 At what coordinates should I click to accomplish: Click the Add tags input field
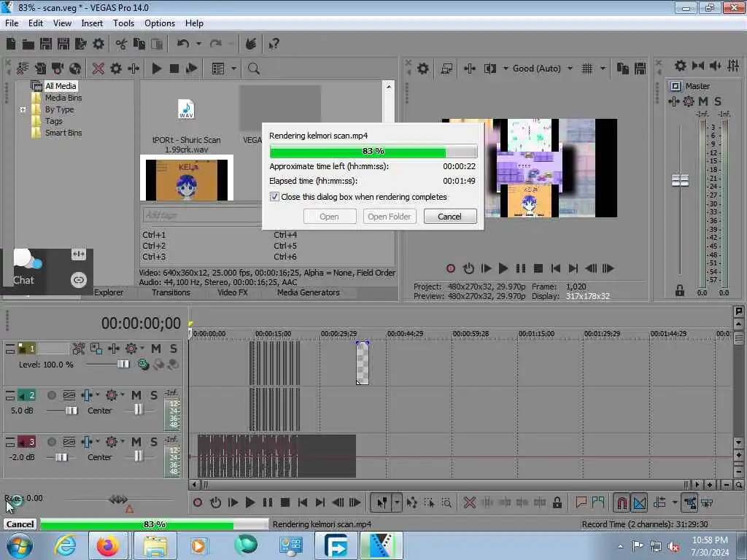click(202, 215)
